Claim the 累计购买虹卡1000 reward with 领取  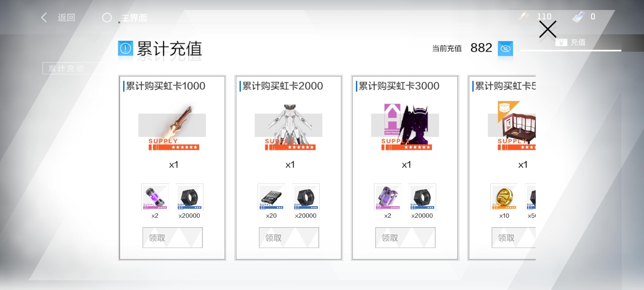tap(173, 238)
